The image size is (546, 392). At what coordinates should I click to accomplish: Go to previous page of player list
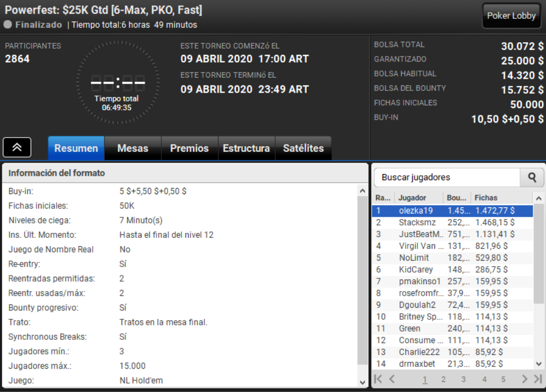pos(392,379)
